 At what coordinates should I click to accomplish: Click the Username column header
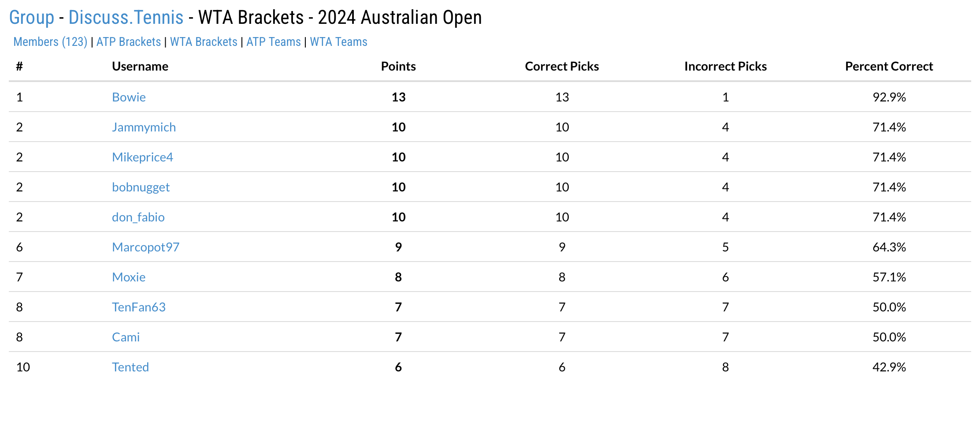pyautogui.click(x=140, y=66)
